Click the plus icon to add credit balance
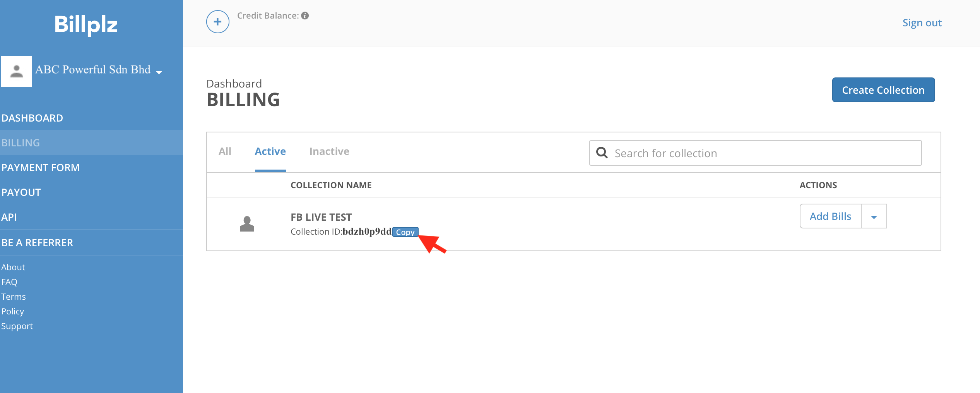This screenshot has height=393, width=980. [x=217, y=22]
